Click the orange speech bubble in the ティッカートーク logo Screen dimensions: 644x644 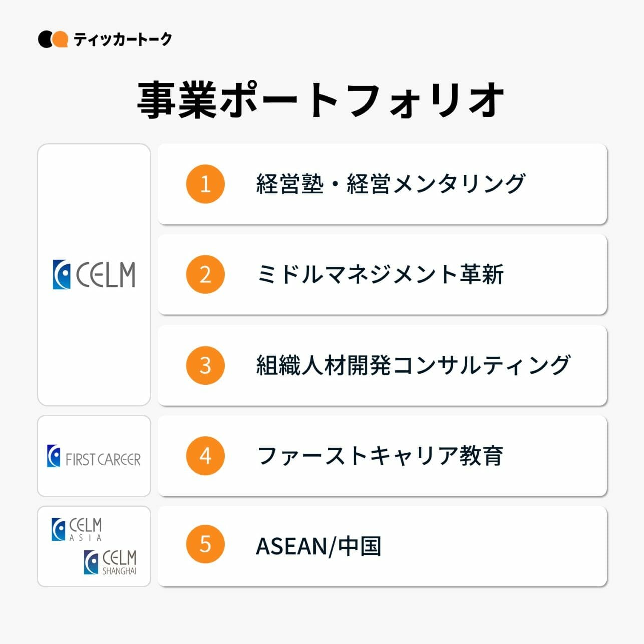coord(60,39)
